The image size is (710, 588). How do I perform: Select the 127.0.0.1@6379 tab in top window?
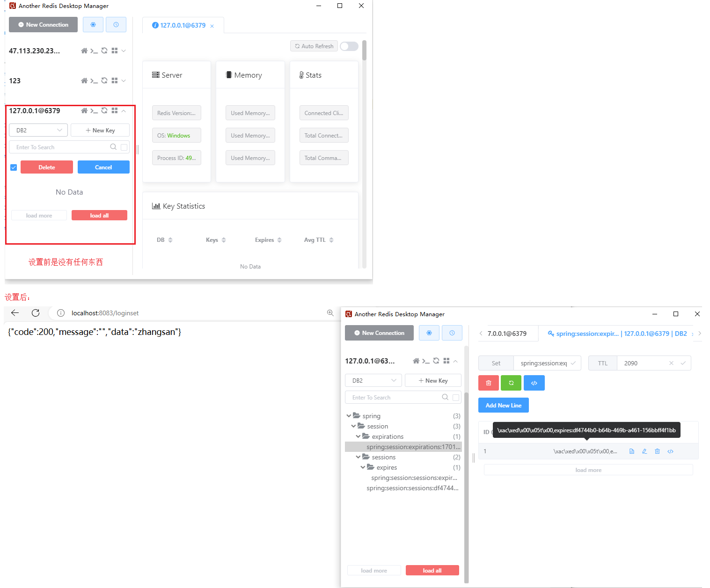pyautogui.click(x=183, y=25)
